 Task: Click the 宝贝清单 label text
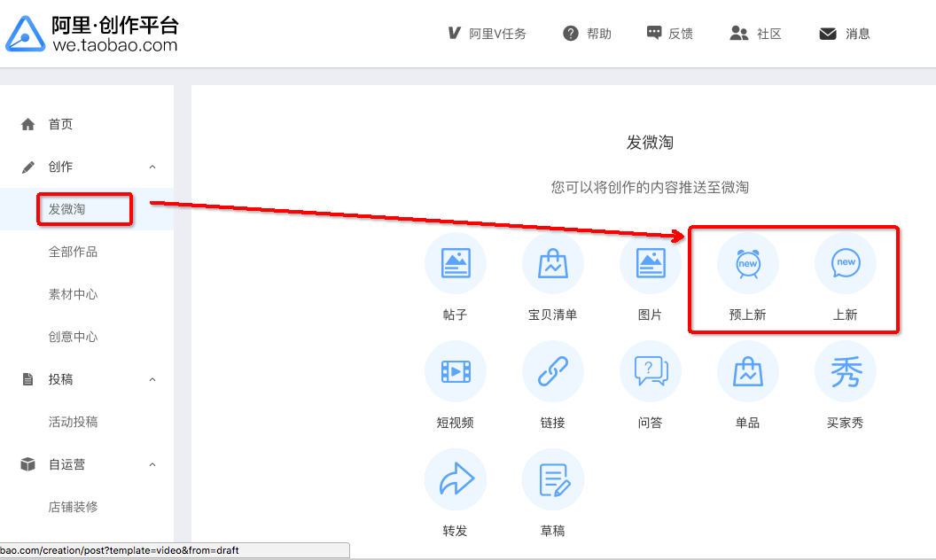(x=553, y=315)
